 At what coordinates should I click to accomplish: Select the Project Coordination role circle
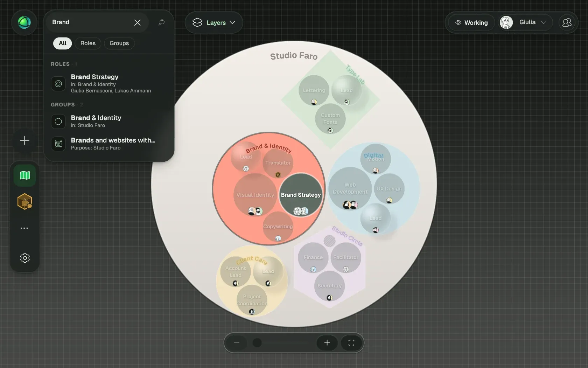click(x=252, y=300)
